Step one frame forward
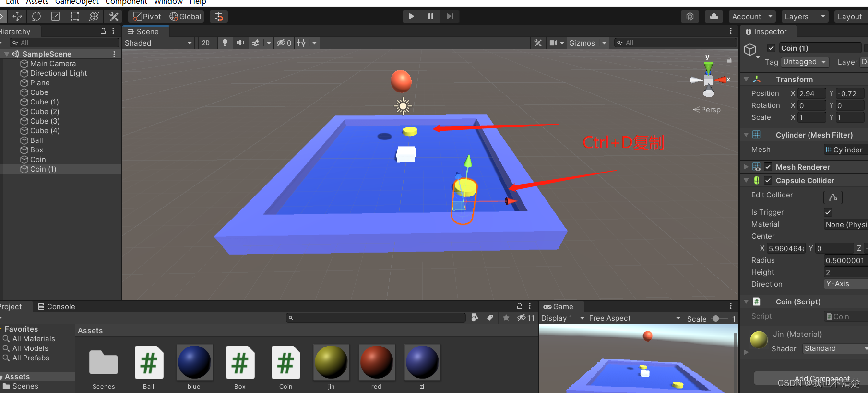The height and width of the screenshot is (393, 868). click(x=450, y=16)
